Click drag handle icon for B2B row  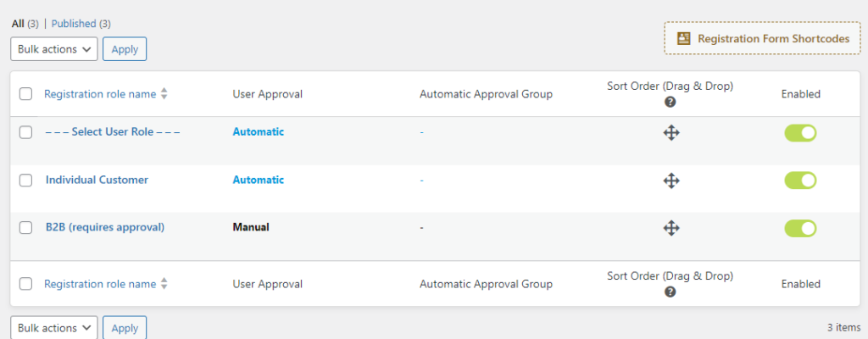point(670,227)
